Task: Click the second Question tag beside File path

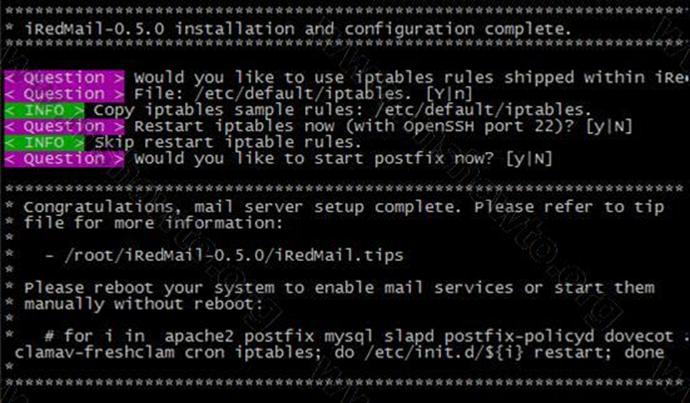Action: click(x=64, y=94)
